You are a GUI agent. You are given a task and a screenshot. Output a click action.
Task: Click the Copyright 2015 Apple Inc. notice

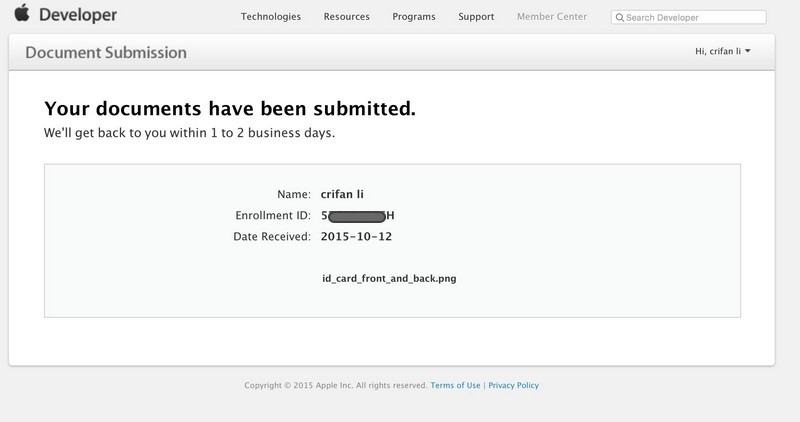click(336, 385)
